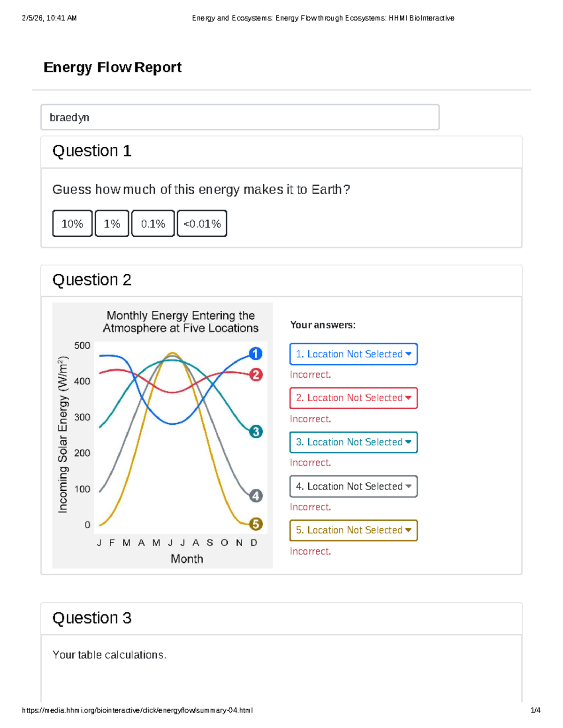
Task: Click the gray location marker 4 on graph
Action: tap(256, 495)
